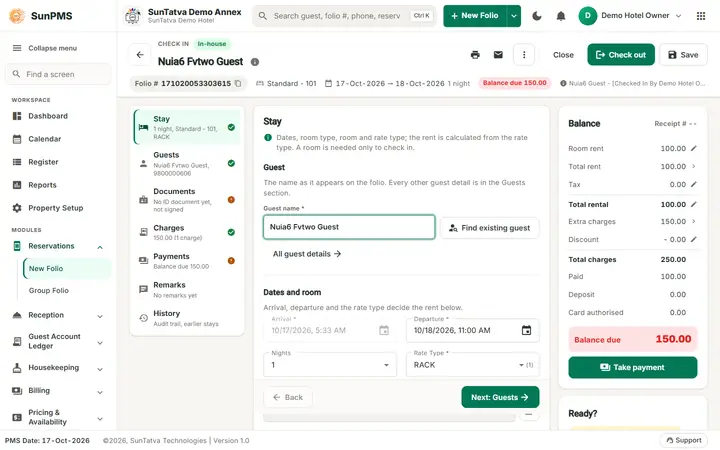Edit Discount pencil icon

pos(694,239)
